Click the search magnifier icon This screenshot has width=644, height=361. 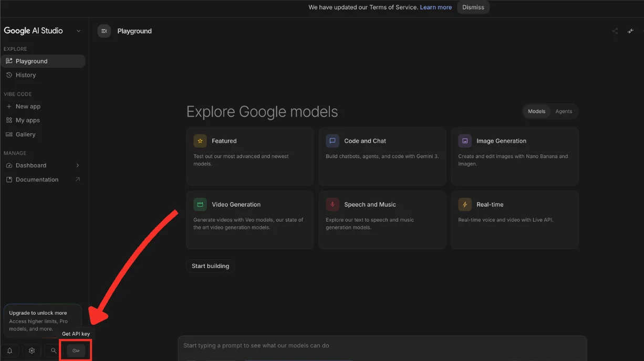(x=54, y=351)
